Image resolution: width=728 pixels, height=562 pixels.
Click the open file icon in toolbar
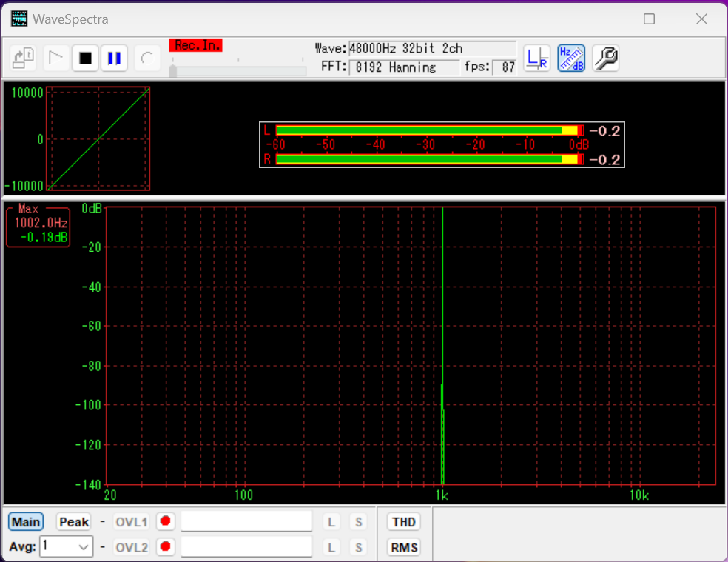24,58
